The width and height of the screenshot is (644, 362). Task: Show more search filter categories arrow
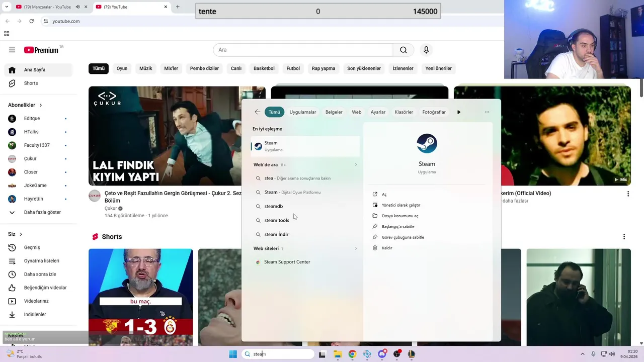click(x=459, y=112)
